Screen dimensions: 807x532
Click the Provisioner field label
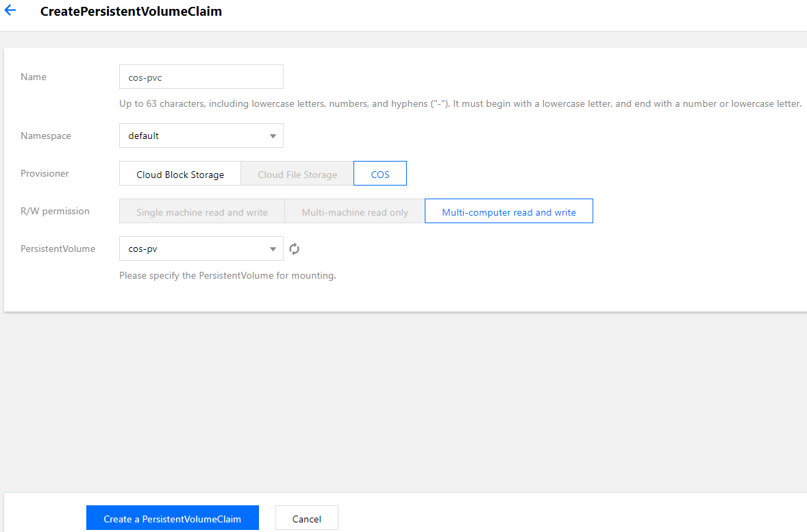[x=45, y=173]
